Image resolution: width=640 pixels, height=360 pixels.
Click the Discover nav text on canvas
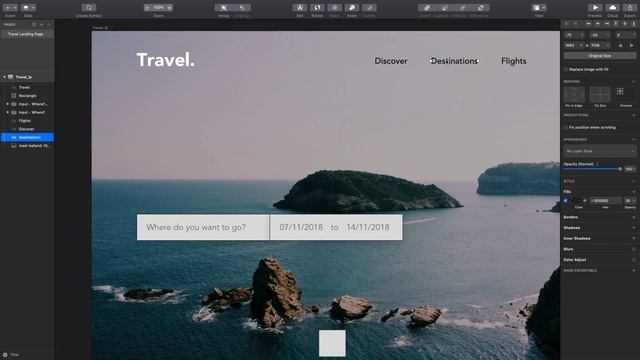click(391, 61)
